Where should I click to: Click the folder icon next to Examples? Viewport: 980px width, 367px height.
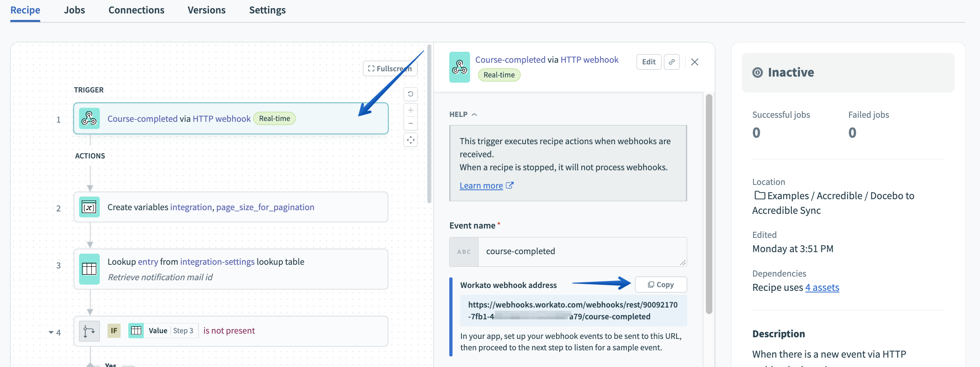pyautogui.click(x=760, y=196)
